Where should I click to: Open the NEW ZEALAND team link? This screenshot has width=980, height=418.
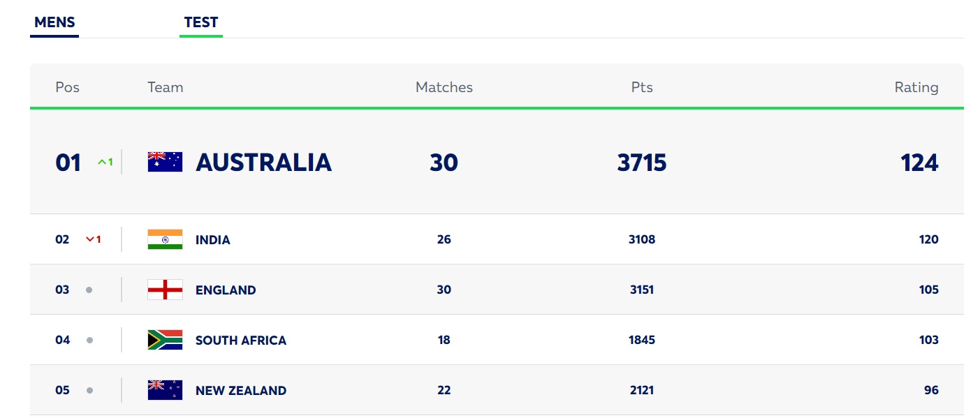click(x=241, y=390)
